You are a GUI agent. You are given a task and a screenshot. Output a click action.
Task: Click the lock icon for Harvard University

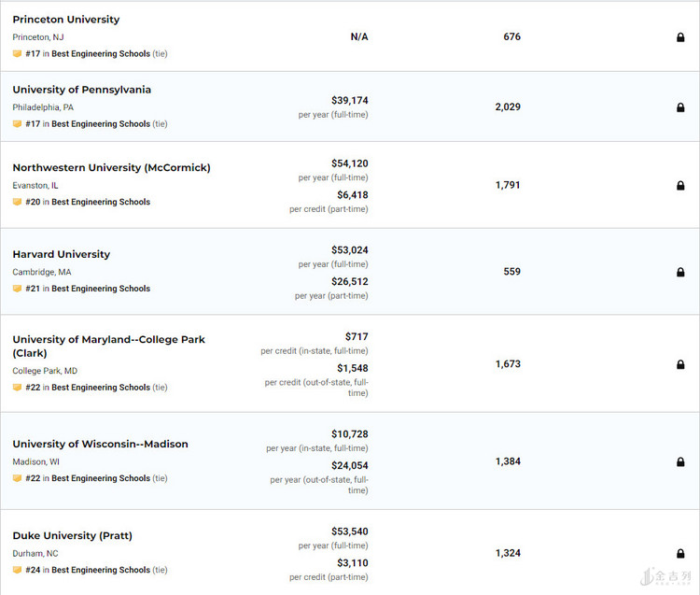680,273
